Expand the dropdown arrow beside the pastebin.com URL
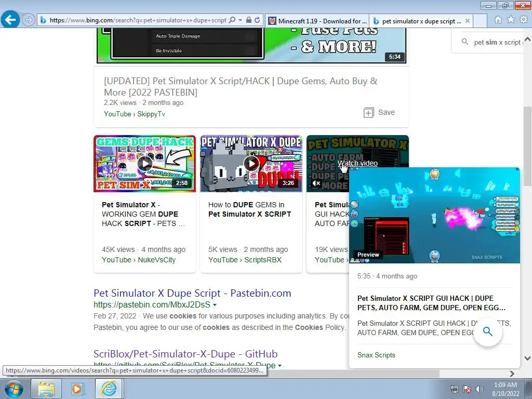This screenshot has width=532, height=399. [215, 305]
